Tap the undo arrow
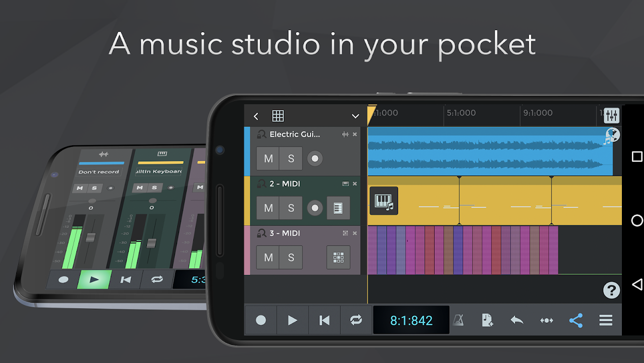 (517, 320)
